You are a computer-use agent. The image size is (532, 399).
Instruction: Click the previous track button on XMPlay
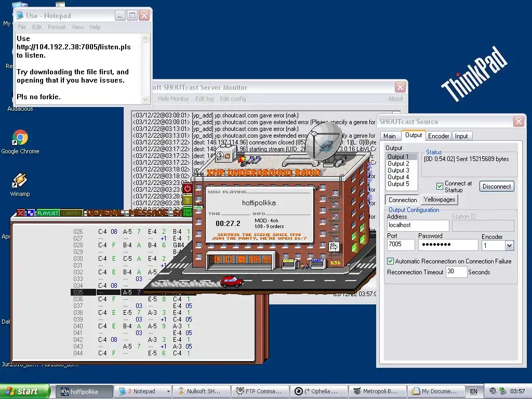coord(216,259)
